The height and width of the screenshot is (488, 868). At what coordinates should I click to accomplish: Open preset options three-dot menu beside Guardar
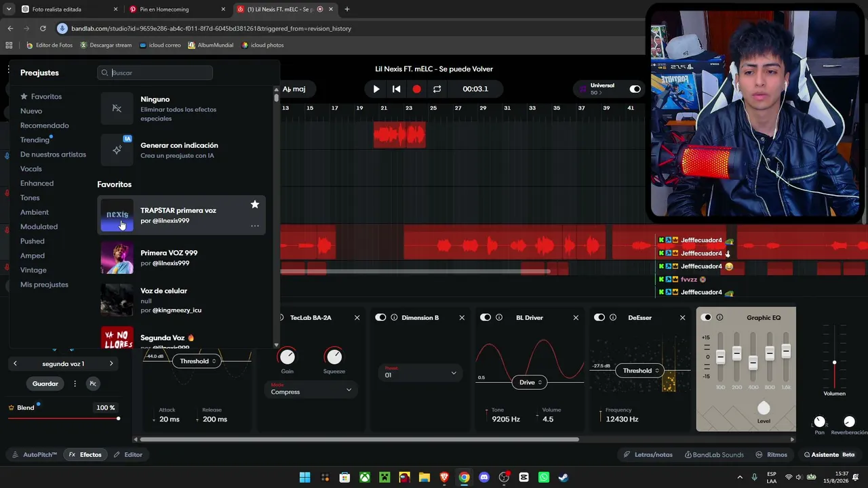point(75,384)
